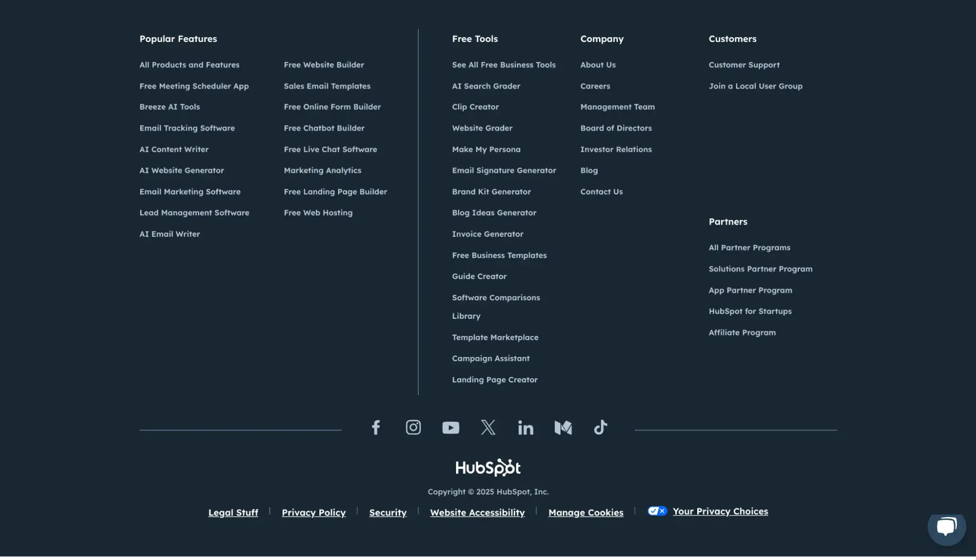The height and width of the screenshot is (560, 976).
Task: Open Free Landing Page Builder
Action: pos(335,193)
